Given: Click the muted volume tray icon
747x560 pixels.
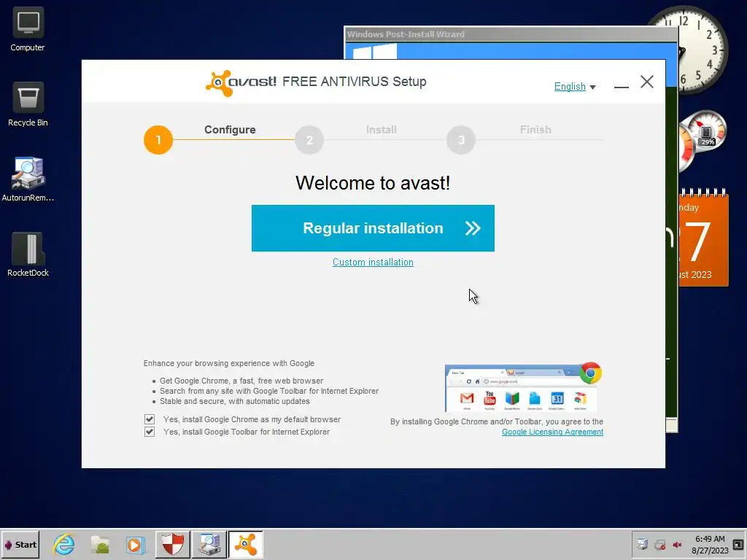Looking at the screenshot, I should click(677, 545).
